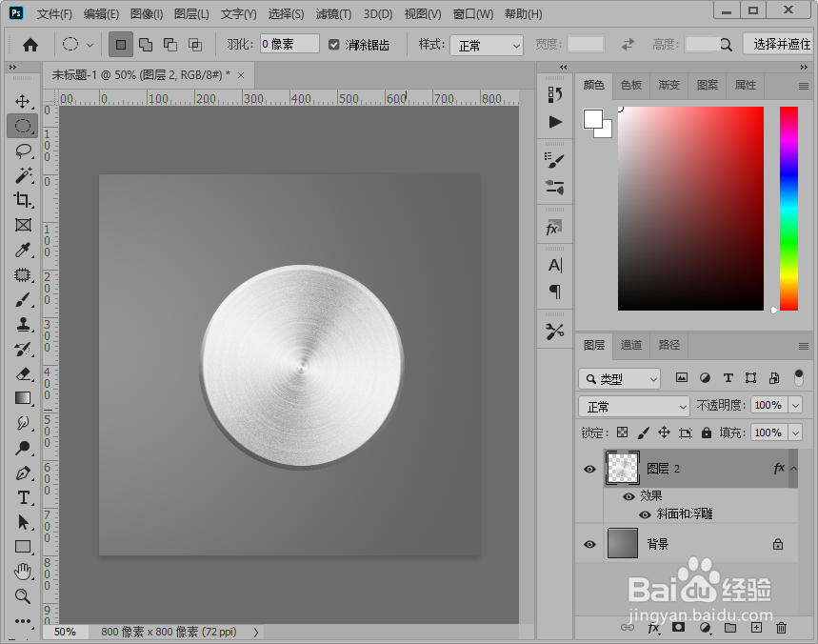Open the Layers panel options menu
818x644 pixels.
(804, 346)
